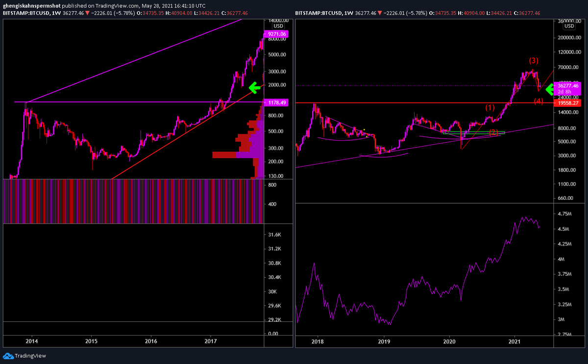This screenshot has height=364, width=588.
Task: Click the large red volume profile bar
Action: point(224,155)
